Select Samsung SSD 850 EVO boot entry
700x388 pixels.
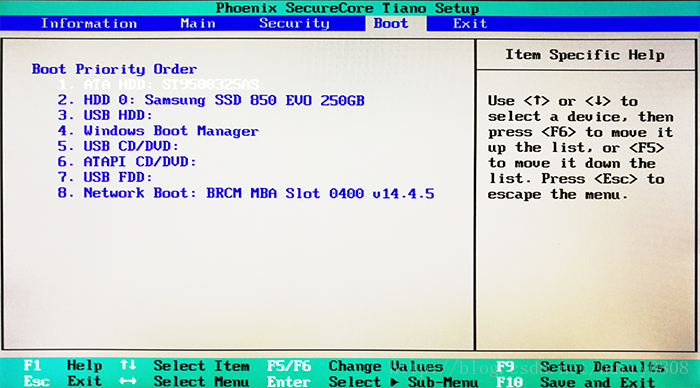[x=211, y=100]
